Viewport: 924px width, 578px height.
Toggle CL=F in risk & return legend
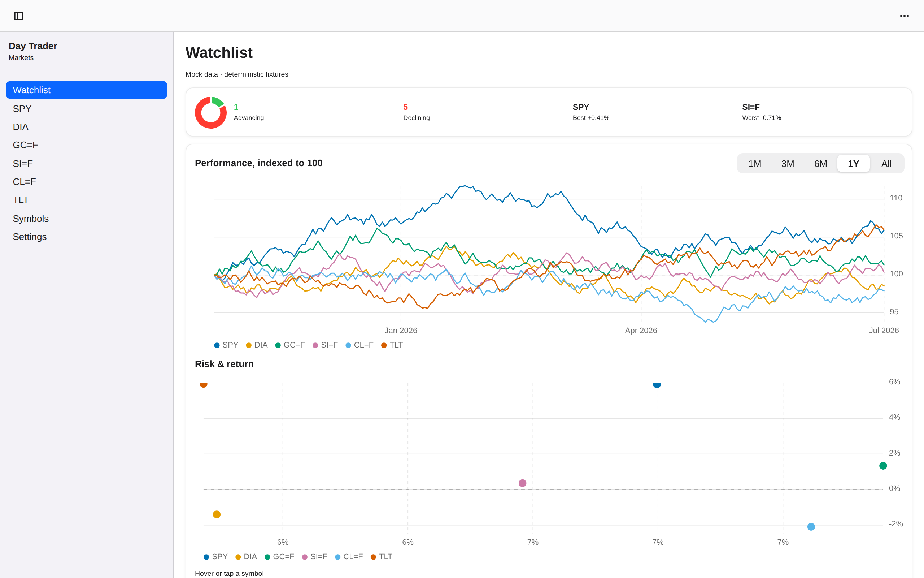349,557
